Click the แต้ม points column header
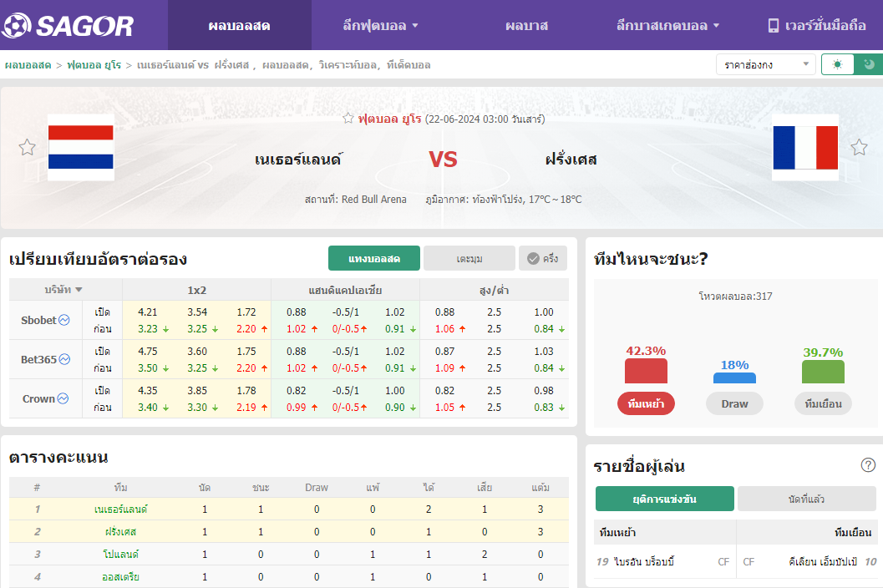The height and width of the screenshot is (588, 883). pyautogui.click(x=540, y=488)
